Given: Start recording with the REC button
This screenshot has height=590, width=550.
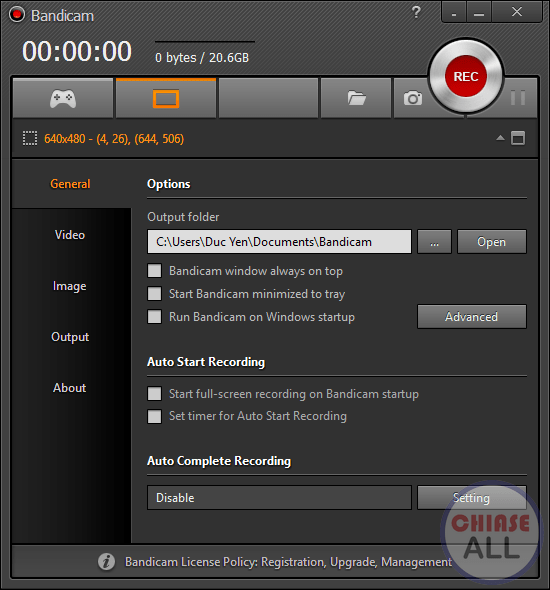Looking at the screenshot, I should tap(466, 76).
